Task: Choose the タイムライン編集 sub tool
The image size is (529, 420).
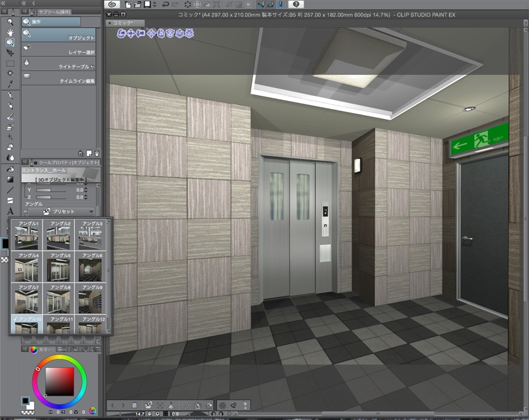Action: point(59,78)
